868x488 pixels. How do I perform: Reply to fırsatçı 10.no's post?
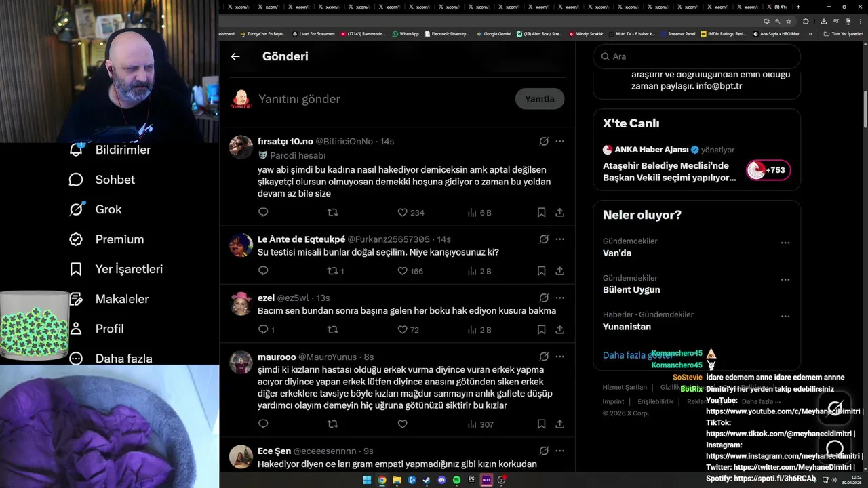click(263, 212)
